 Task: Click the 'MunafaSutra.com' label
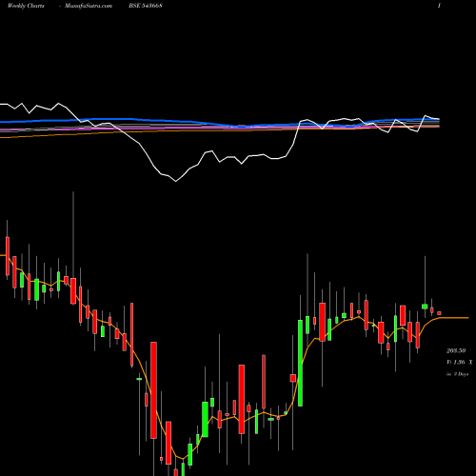coord(89,6)
